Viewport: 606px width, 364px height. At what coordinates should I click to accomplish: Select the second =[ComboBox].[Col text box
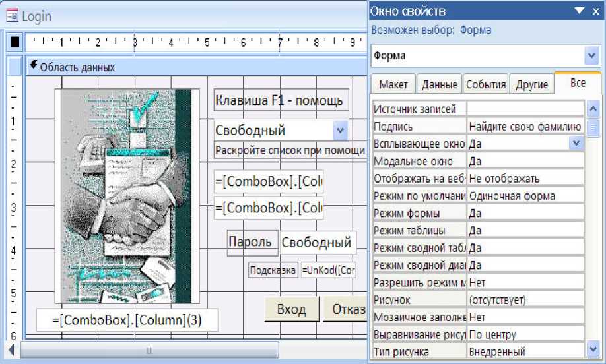coord(269,208)
